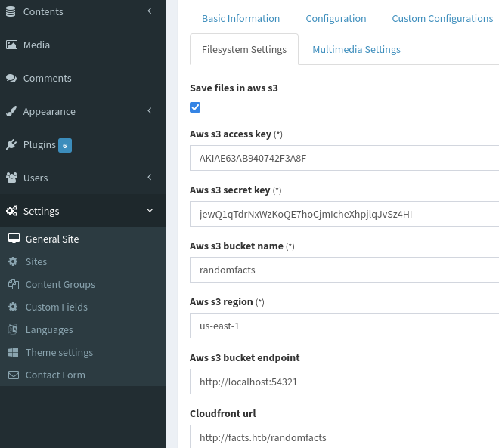The height and width of the screenshot is (448, 499).
Task: Click the Users group icon
Action: click(12, 178)
